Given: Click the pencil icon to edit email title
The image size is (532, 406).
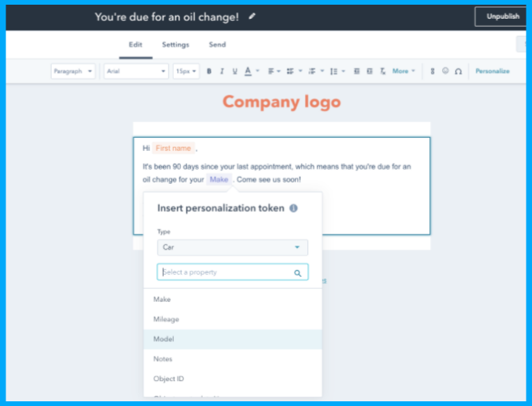Looking at the screenshot, I should (x=251, y=16).
